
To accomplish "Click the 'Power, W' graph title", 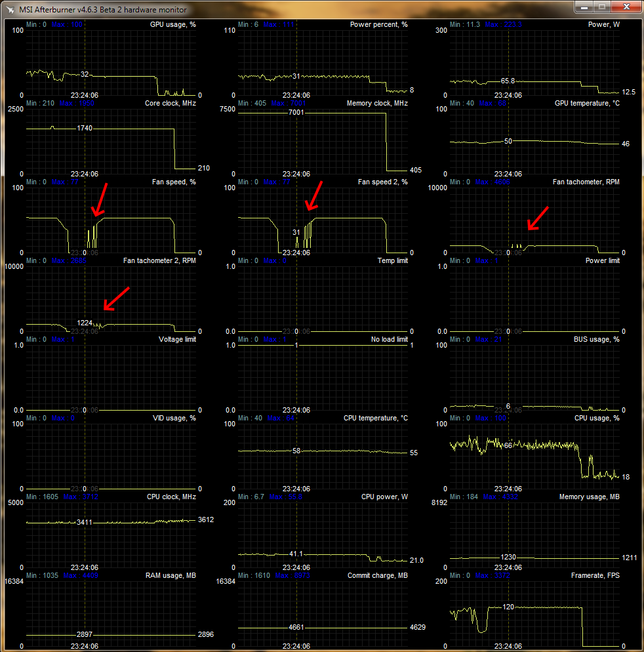I will [604, 24].
